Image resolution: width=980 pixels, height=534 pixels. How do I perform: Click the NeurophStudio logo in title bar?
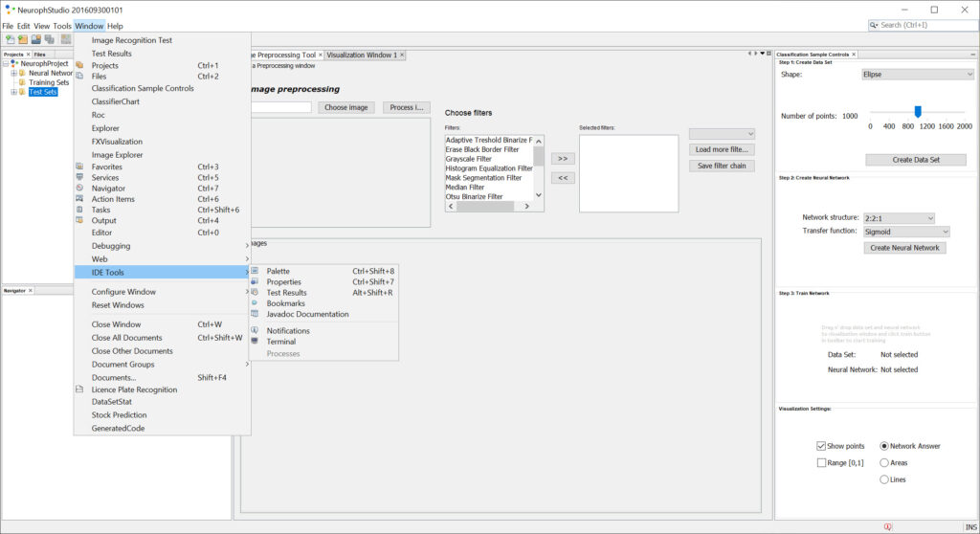point(10,10)
